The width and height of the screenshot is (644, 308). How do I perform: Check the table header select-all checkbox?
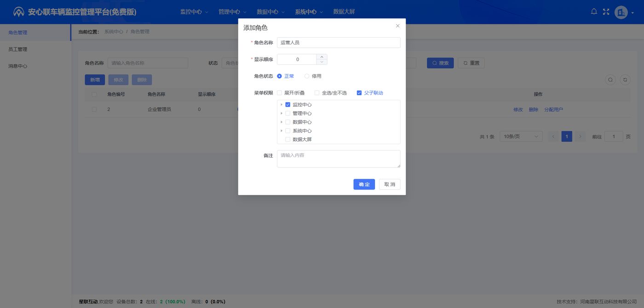coord(94,94)
